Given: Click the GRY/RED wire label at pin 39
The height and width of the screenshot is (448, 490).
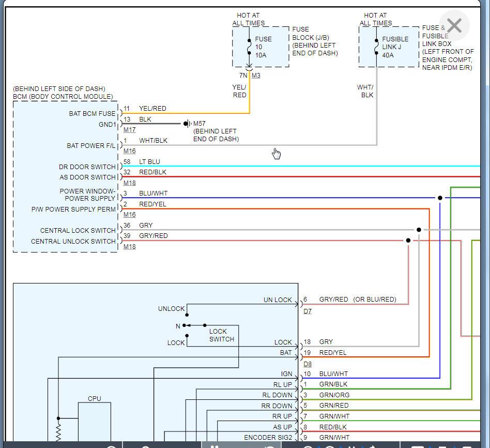Looking at the screenshot, I should pos(154,235).
